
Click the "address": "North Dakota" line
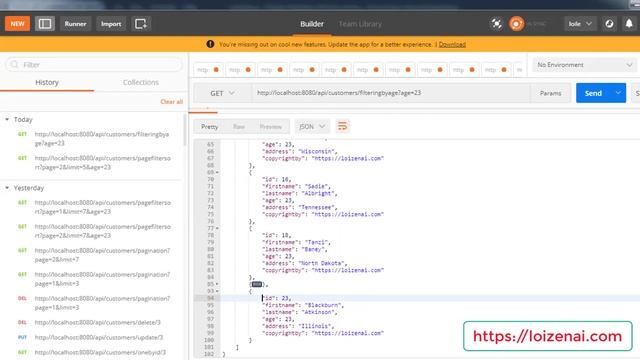pos(304,263)
